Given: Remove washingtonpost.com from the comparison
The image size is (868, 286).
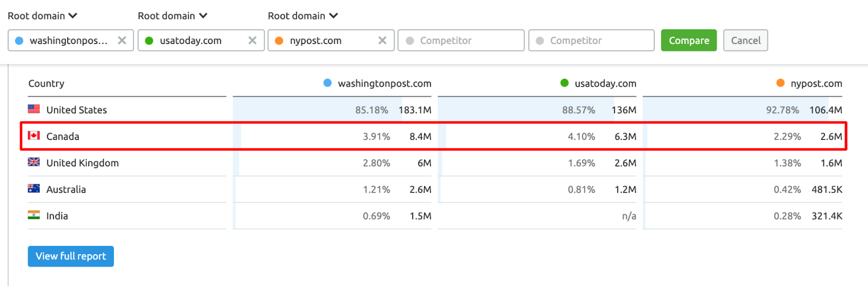Looking at the screenshot, I should tap(122, 41).
